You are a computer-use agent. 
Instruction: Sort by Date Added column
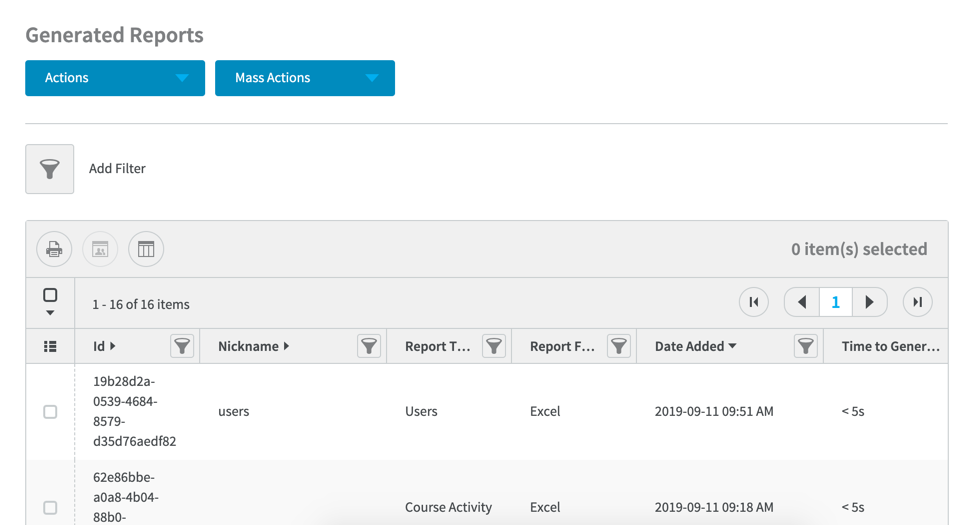pos(696,346)
